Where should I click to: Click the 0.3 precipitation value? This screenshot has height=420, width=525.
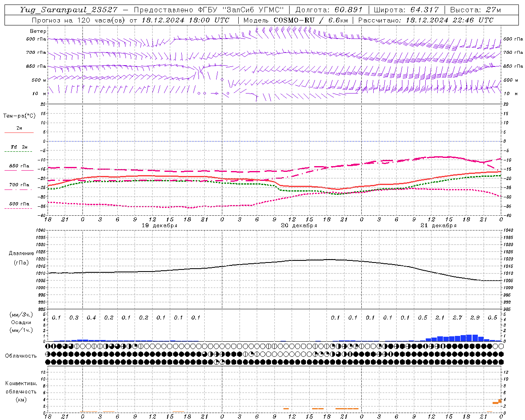74,318
